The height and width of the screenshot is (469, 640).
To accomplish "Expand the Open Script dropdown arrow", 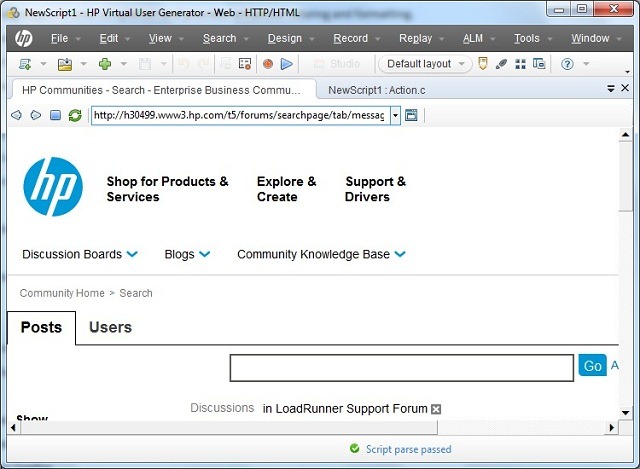I will [84, 64].
